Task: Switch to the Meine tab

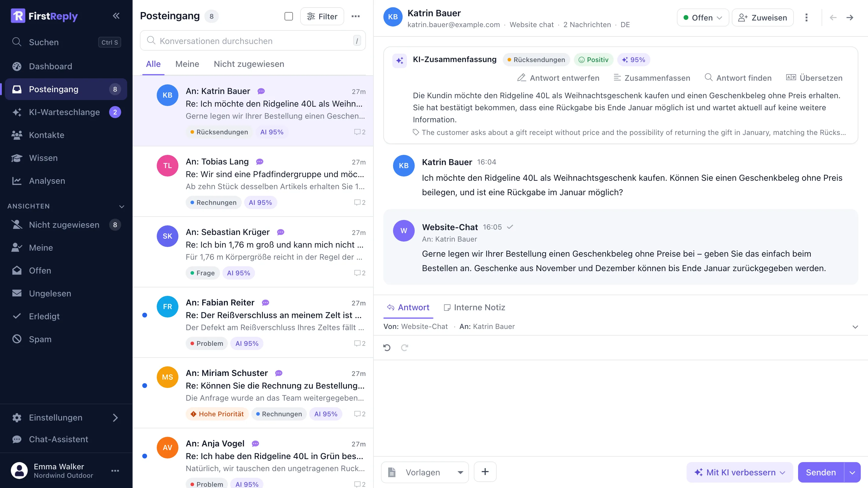Action: (x=187, y=64)
